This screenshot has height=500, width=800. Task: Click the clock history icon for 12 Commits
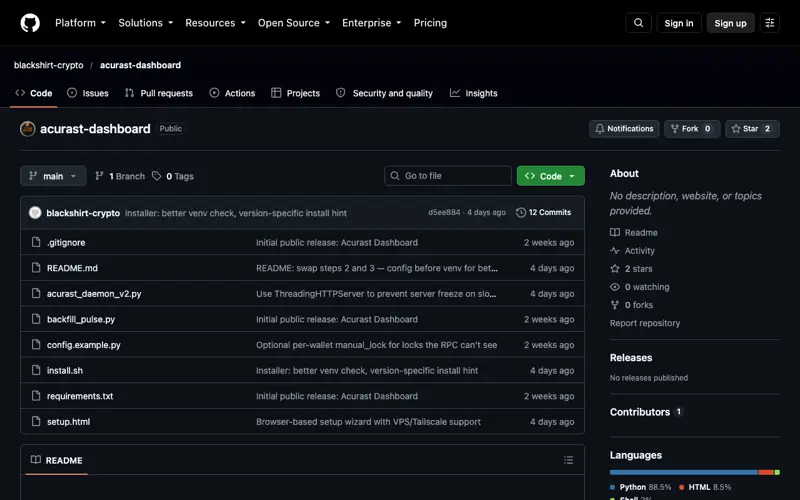point(520,213)
